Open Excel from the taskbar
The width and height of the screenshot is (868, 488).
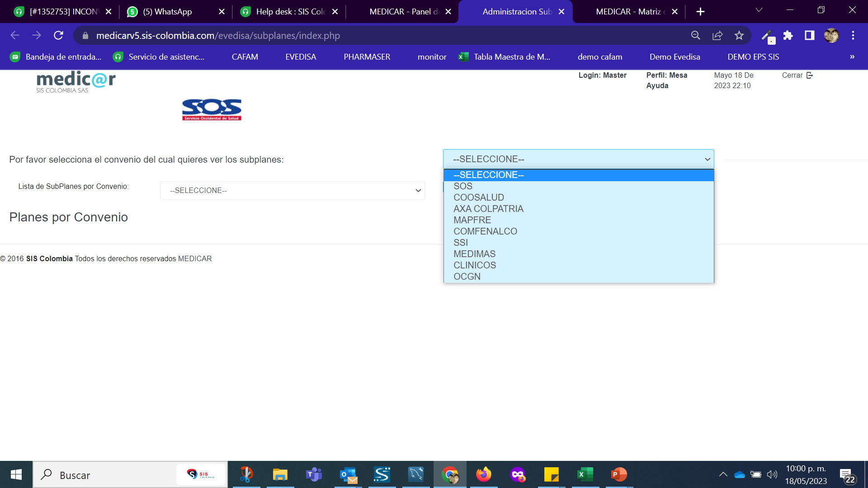(x=585, y=474)
